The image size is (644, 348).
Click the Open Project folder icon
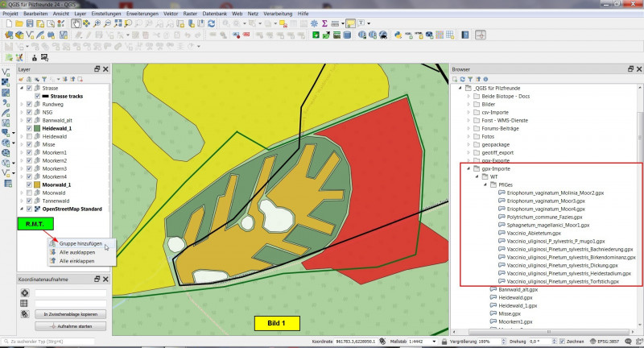(x=19, y=24)
